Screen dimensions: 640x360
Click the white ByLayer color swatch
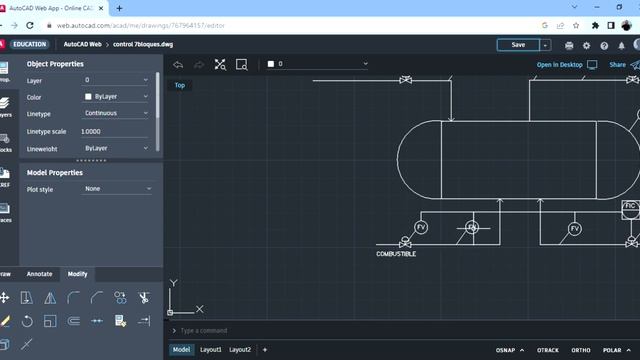[x=88, y=97]
